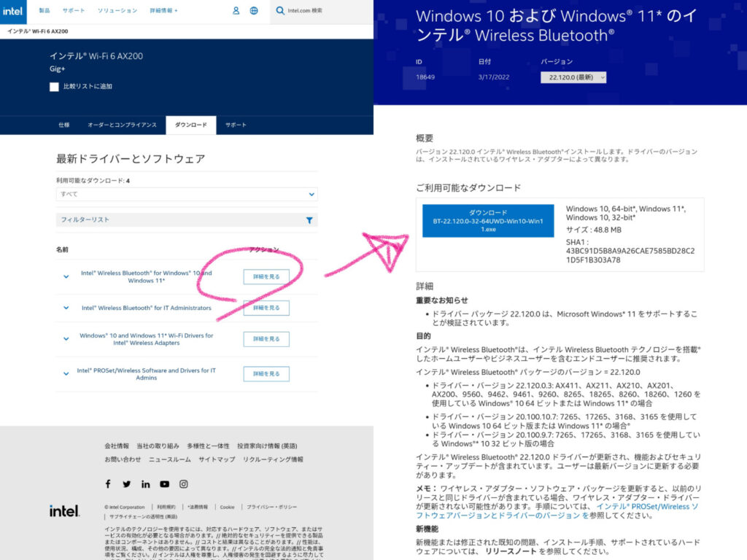The height and width of the screenshot is (560, 747).
Task: Open the ニュースルーム footer link
Action: pyautogui.click(x=169, y=459)
